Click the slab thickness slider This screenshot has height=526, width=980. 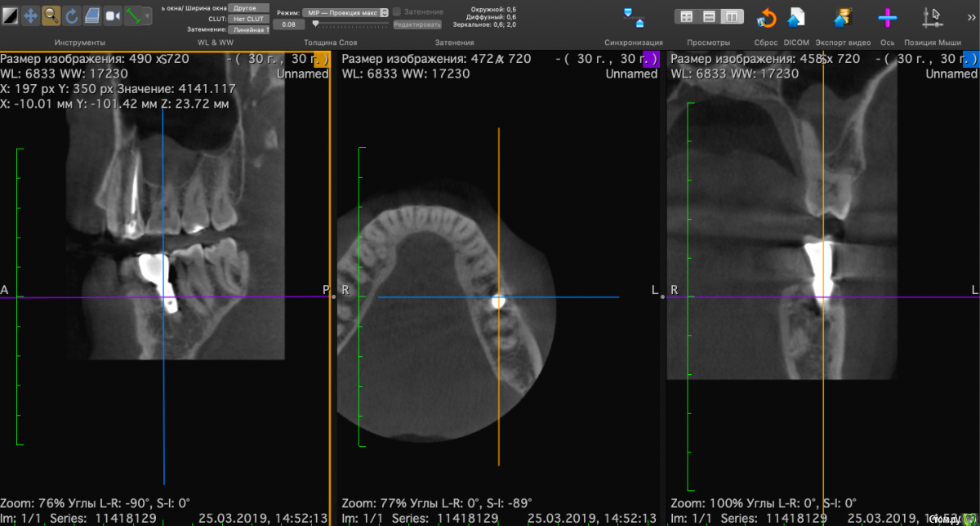click(351, 25)
